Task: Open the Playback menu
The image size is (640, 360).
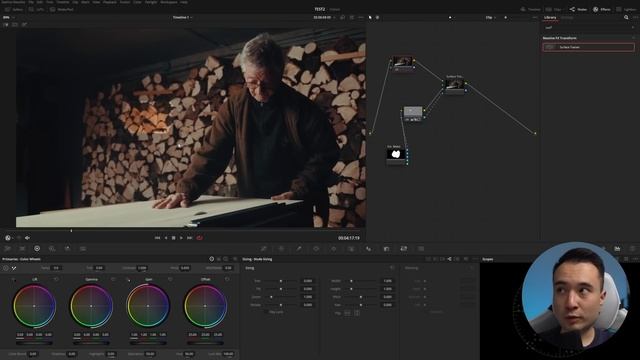Action: (109, 2)
